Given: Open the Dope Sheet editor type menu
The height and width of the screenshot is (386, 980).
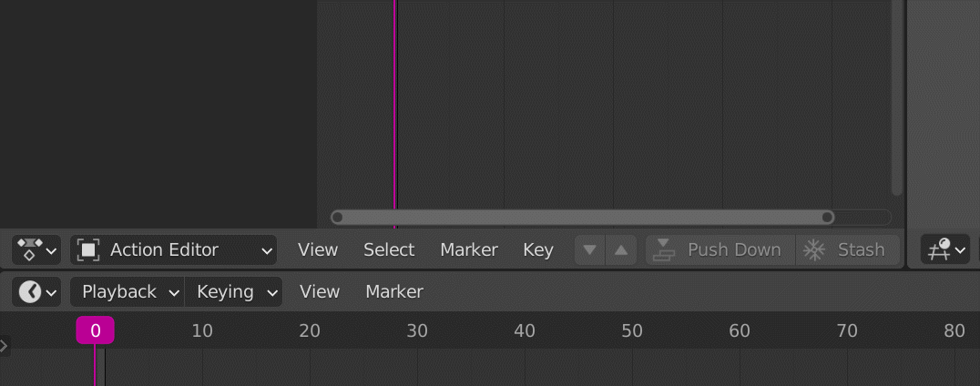Looking at the screenshot, I should click(36, 249).
